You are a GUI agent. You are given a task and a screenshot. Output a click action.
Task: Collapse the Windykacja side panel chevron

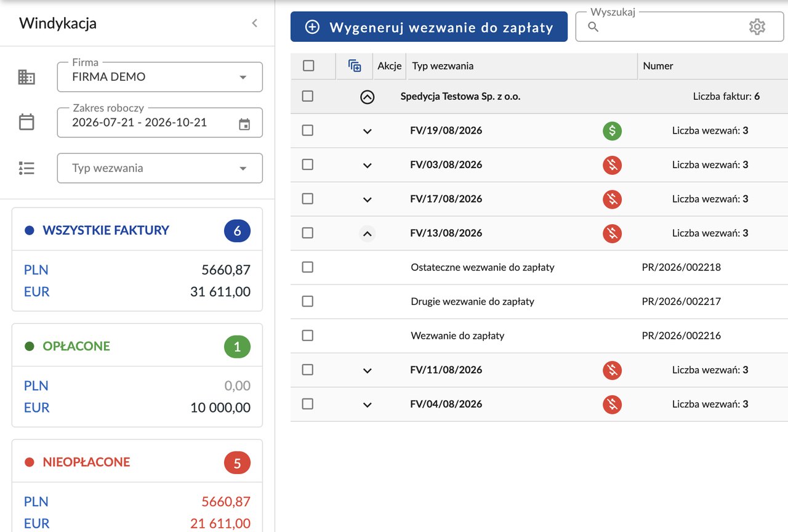point(255,23)
